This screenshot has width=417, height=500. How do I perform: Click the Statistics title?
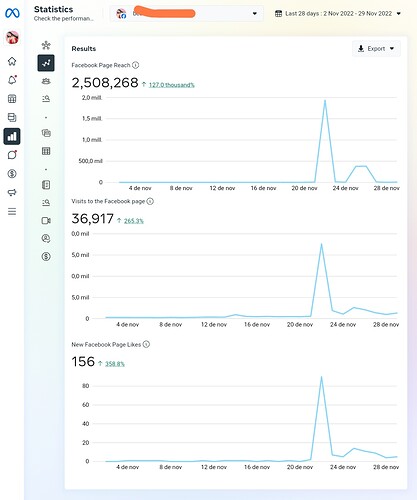tap(53, 9)
